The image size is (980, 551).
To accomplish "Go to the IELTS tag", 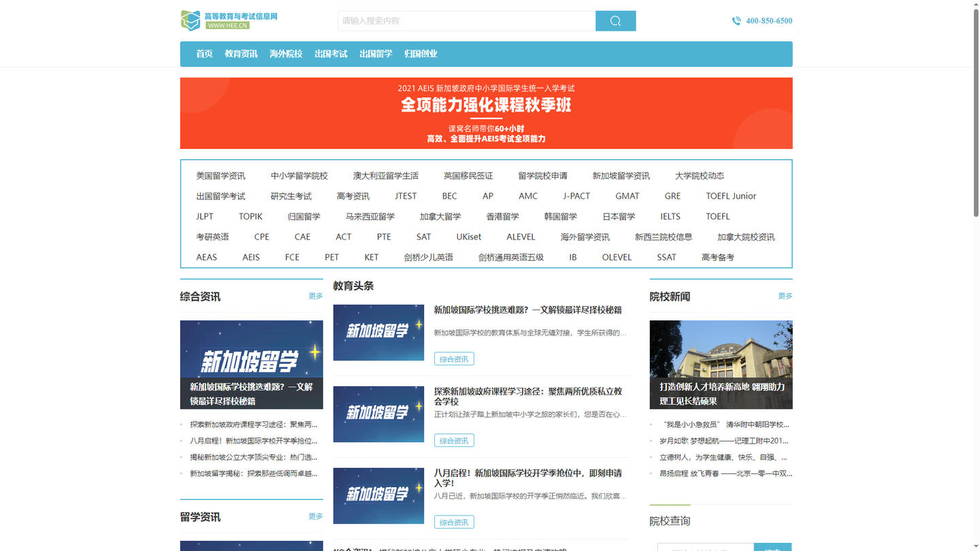I will [x=670, y=216].
